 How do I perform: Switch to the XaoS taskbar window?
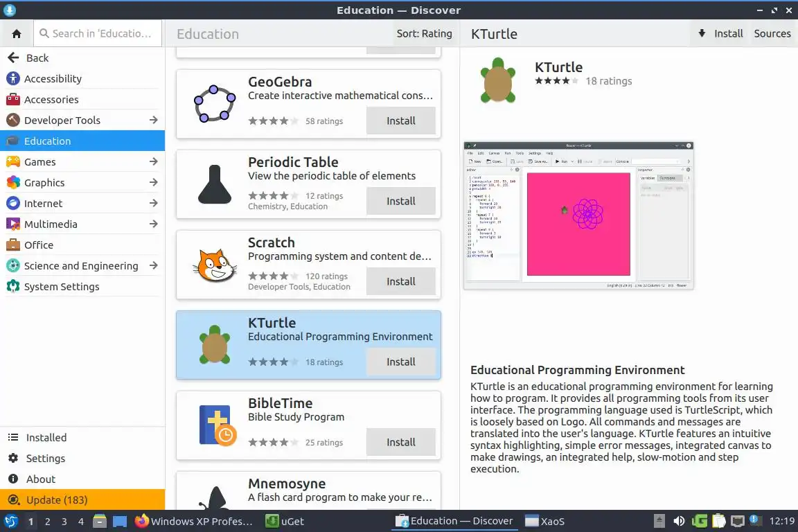coord(544,522)
